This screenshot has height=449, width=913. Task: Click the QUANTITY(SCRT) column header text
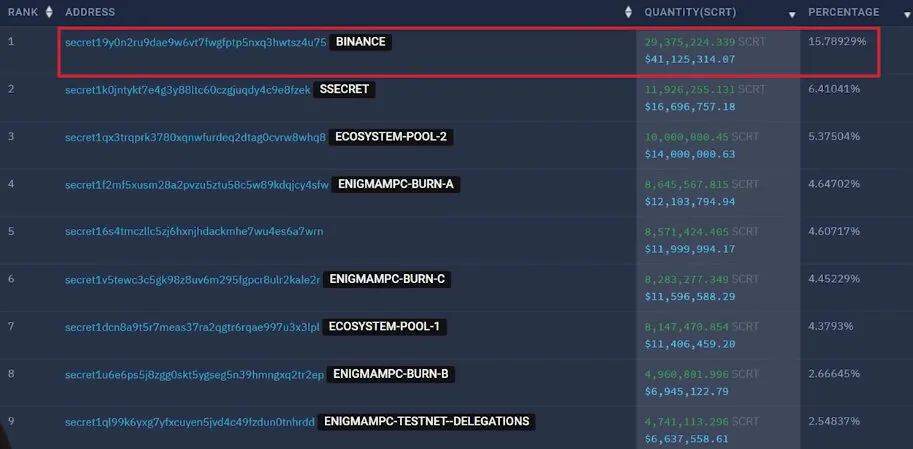[690, 12]
